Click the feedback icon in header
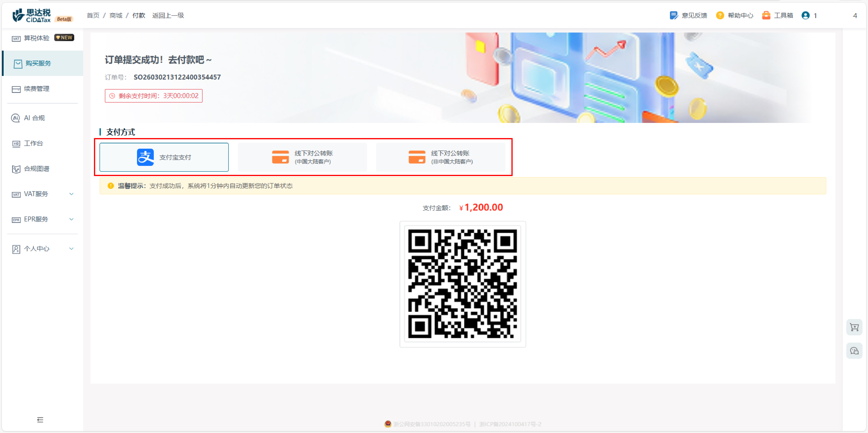Image resolution: width=868 pixels, height=433 pixels. click(673, 15)
